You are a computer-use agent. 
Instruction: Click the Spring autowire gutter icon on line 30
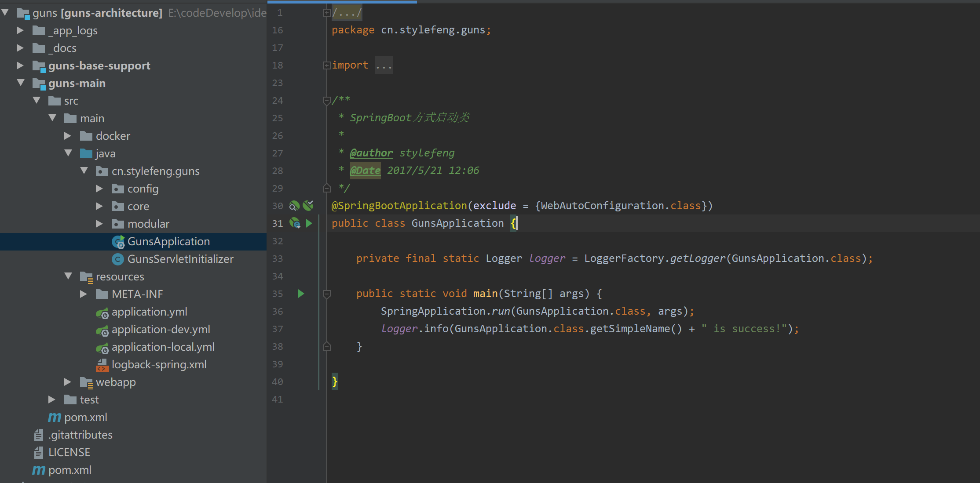(308, 205)
